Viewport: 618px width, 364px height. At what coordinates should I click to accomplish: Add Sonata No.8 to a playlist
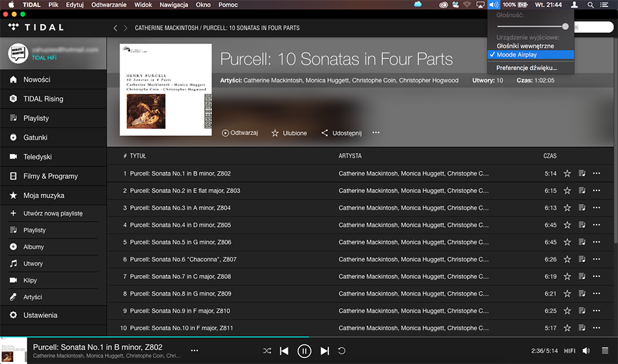[x=582, y=294]
